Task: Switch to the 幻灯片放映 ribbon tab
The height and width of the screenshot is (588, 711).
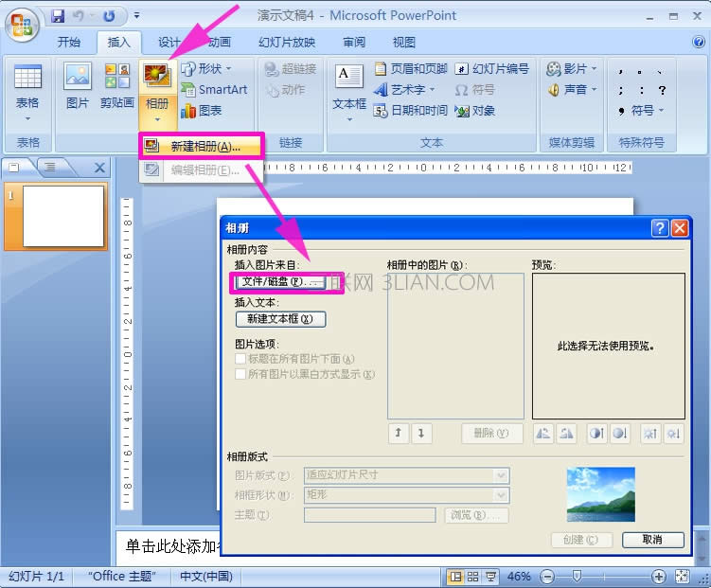Action: tap(287, 43)
